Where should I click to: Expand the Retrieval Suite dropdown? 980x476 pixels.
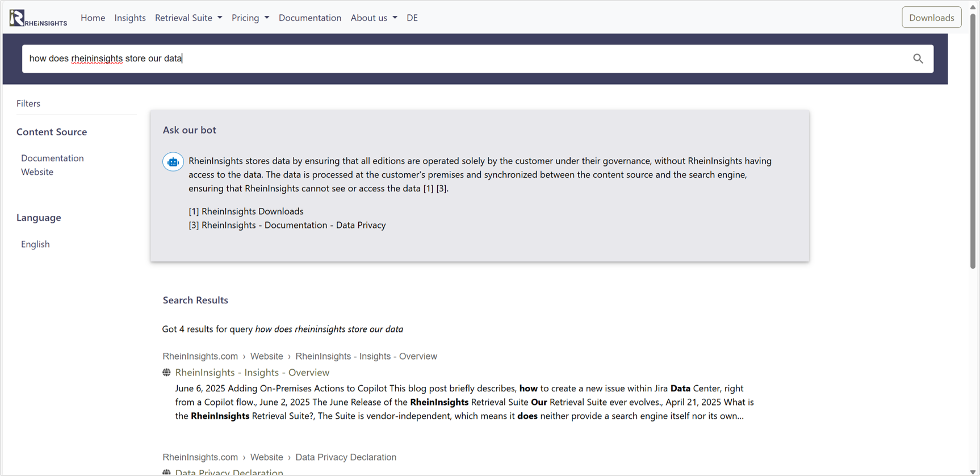pos(189,18)
